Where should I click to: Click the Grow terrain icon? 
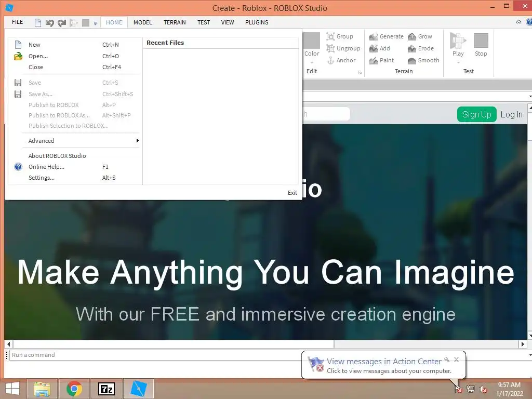point(412,36)
